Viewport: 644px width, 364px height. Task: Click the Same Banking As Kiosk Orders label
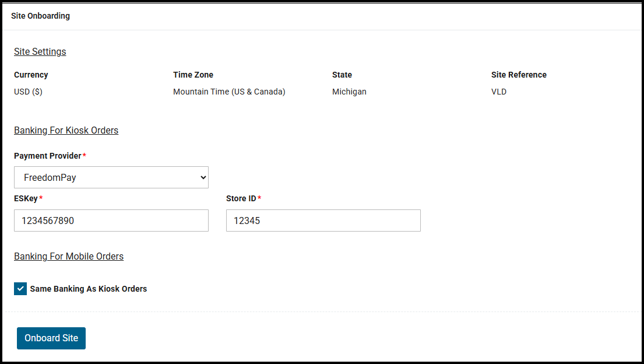[89, 289]
